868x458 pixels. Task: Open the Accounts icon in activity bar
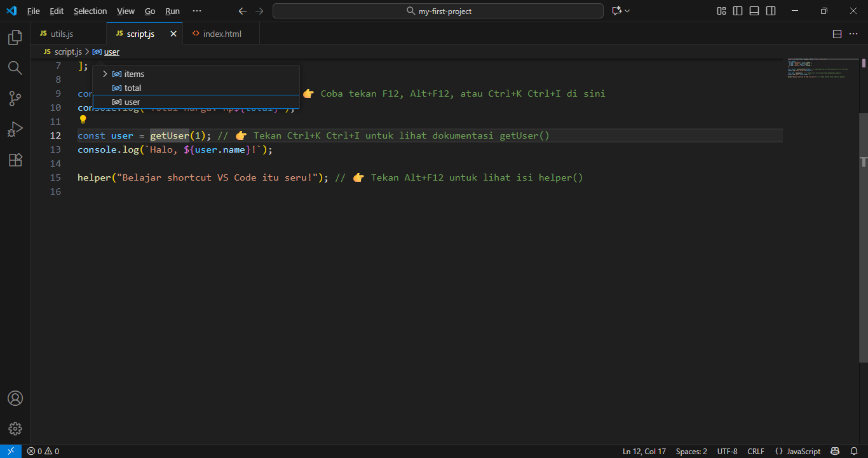(15, 398)
